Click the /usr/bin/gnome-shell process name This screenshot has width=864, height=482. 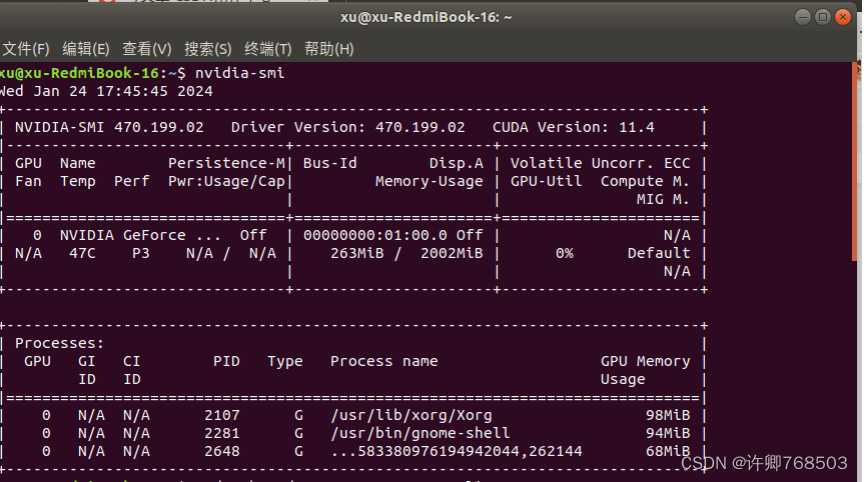point(420,434)
